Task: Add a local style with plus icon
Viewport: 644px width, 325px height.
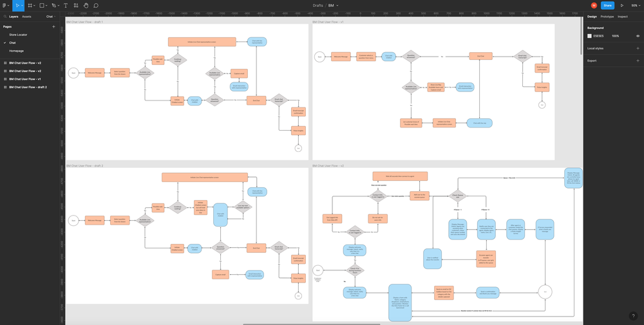Action: [638, 48]
